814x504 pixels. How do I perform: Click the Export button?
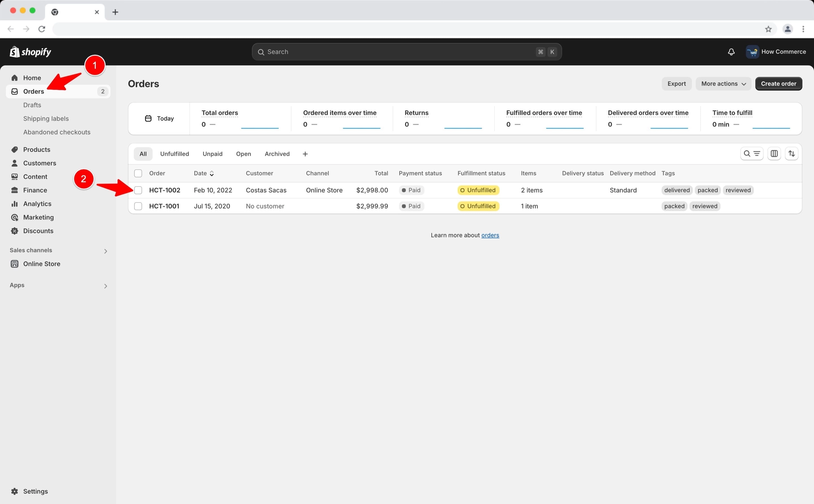pos(676,84)
